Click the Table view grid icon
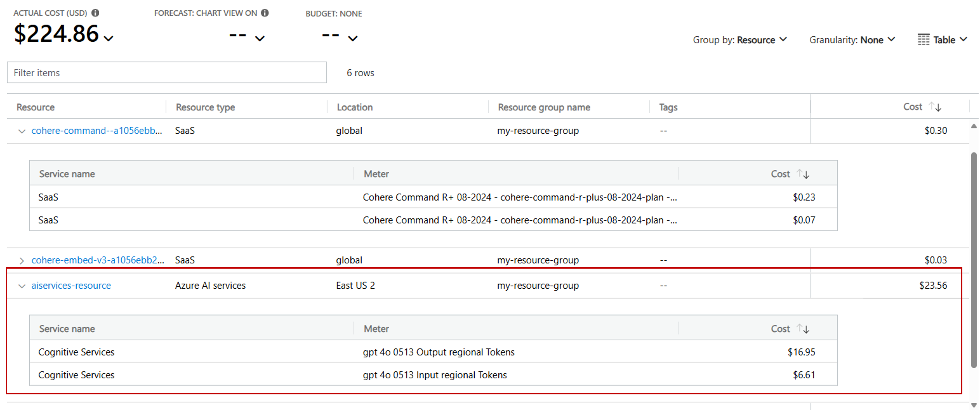980x410 pixels. pyautogui.click(x=923, y=40)
